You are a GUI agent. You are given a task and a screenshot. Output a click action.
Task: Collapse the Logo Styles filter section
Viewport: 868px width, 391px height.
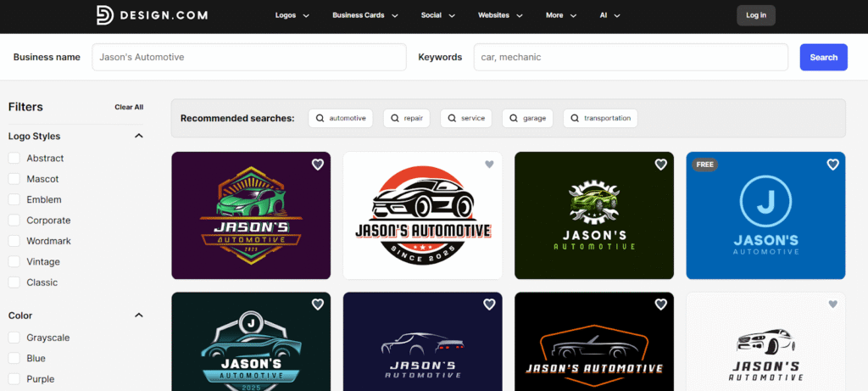point(139,136)
